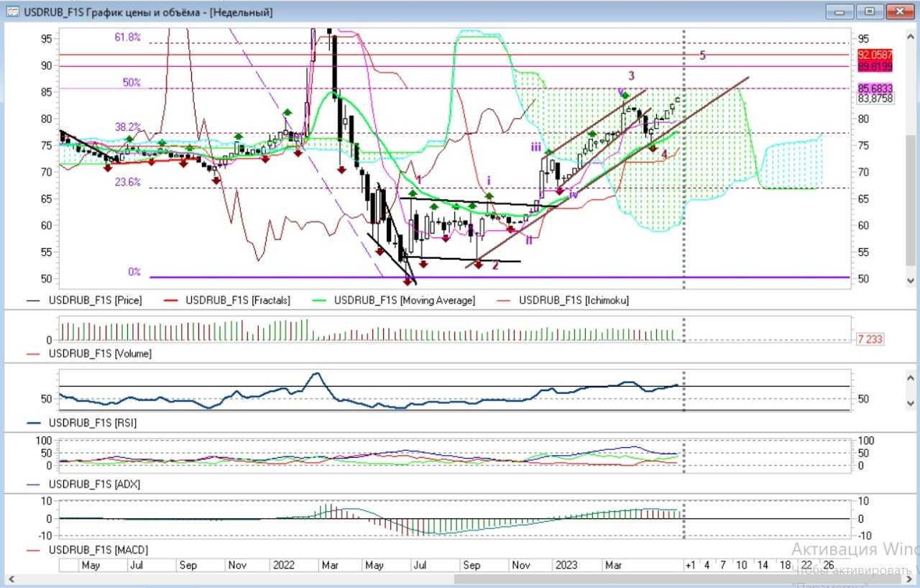Viewport: 920px width, 588px height.
Task: Close the USDRUB_F1S chart window
Action: 899,12
